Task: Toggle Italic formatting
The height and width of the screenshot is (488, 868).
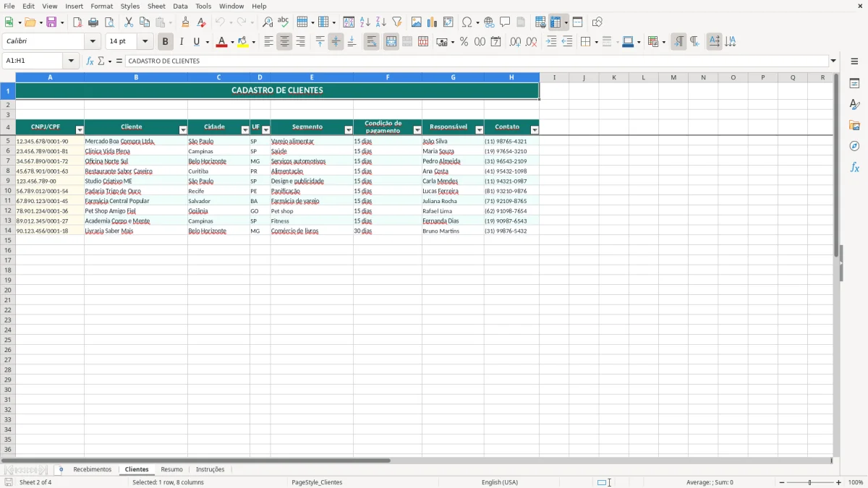Action: click(182, 42)
